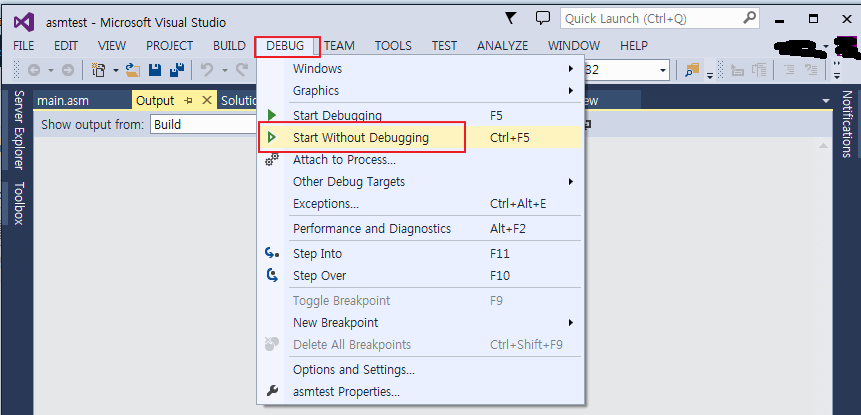861x415 pixels.
Task: Save current file with disk icon
Action: (x=155, y=70)
